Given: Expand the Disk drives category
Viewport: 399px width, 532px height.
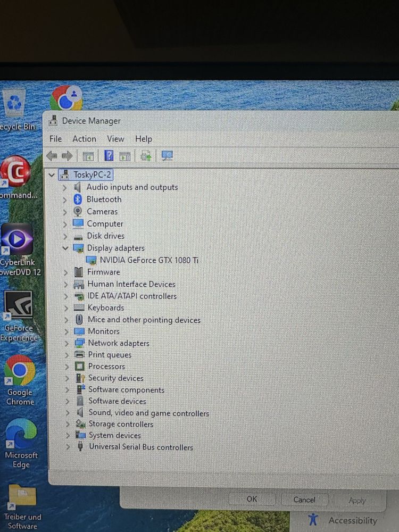Looking at the screenshot, I should point(65,236).
